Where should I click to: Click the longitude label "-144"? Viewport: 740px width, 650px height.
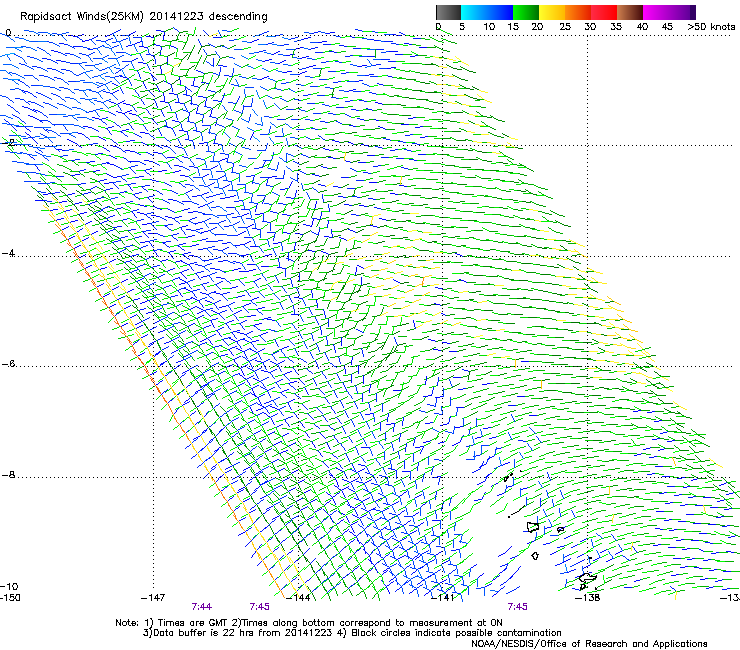[298, 597]
